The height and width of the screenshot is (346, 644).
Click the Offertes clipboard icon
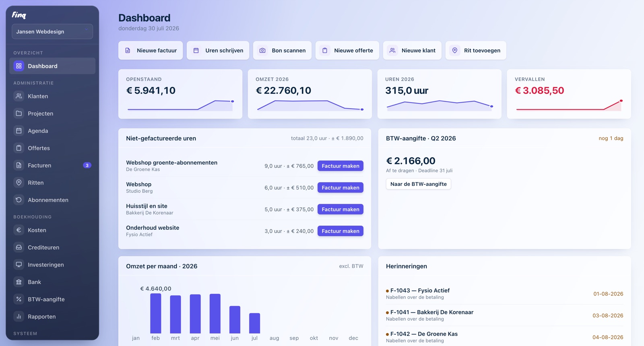click(19, 148)
